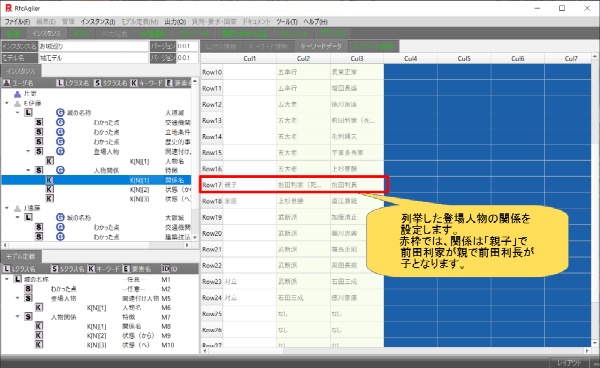The image size is (600, 368).
Task: Click the L class icon under E伊藤
Action: (x=29, y=112)
